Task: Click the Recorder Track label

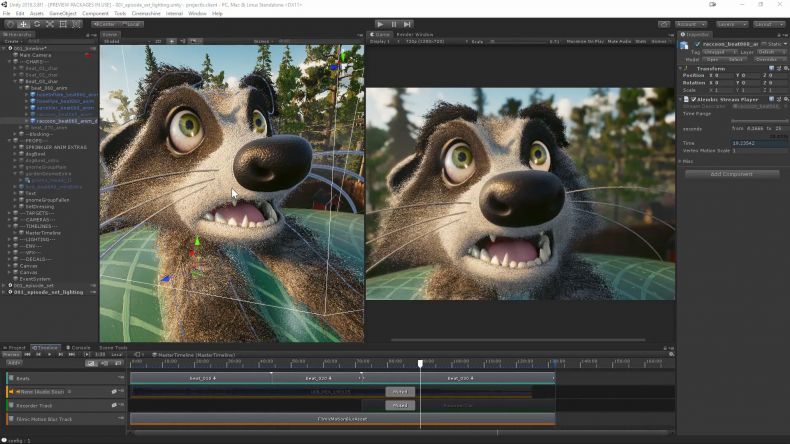Action: coord(34,405)
